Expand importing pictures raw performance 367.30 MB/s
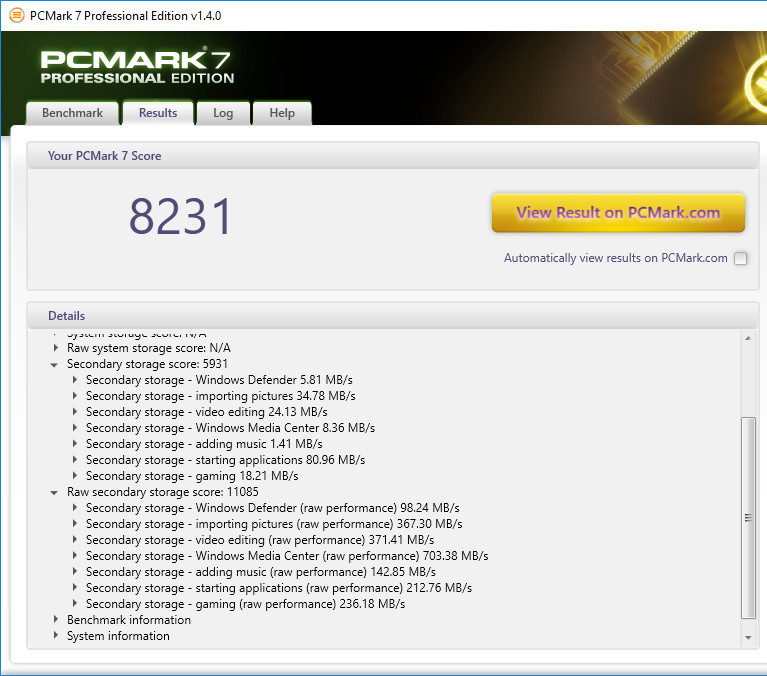The height and width of the screenshot is (676, 767). pos(75,524)
